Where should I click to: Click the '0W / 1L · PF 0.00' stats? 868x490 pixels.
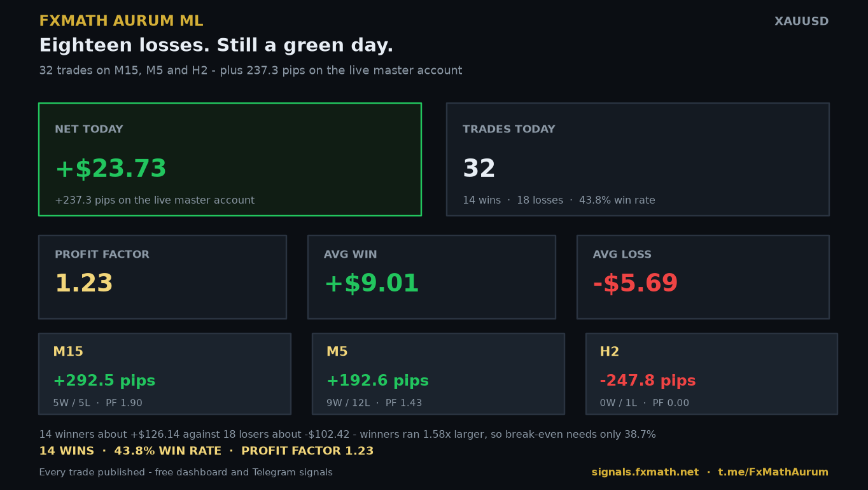tap(645, 403)
